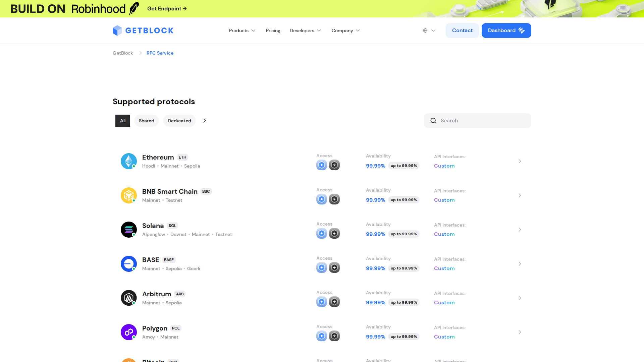Image resolution: width=644 pixels, height=362 pixels.
Task: Click 'up to 99.99%' badge for BASE
Action: (404, 268)
